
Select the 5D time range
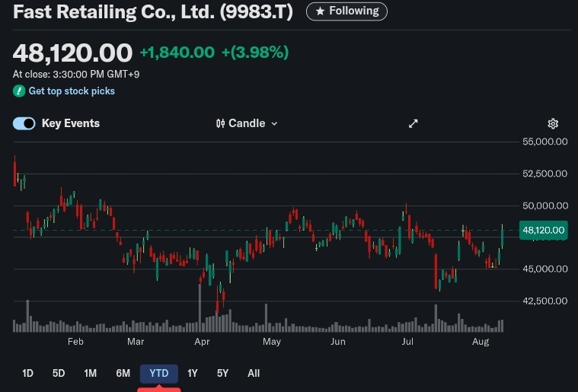(x=59, y=373)
